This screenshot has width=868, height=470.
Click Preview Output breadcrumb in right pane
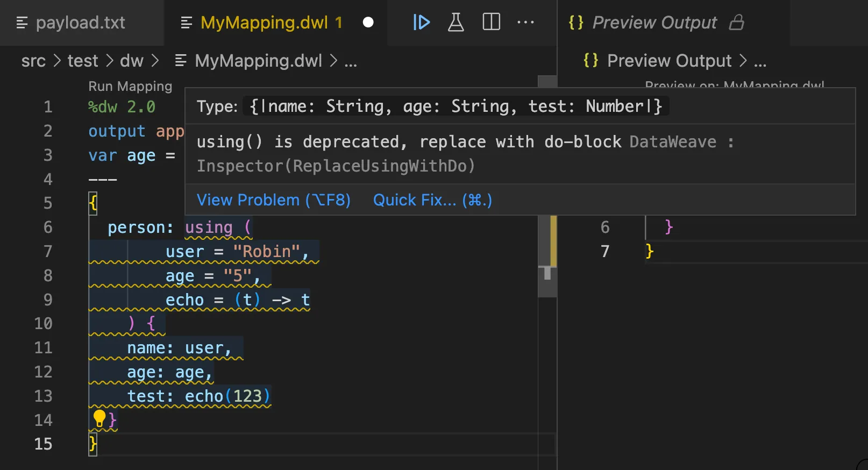click(669, 61)
